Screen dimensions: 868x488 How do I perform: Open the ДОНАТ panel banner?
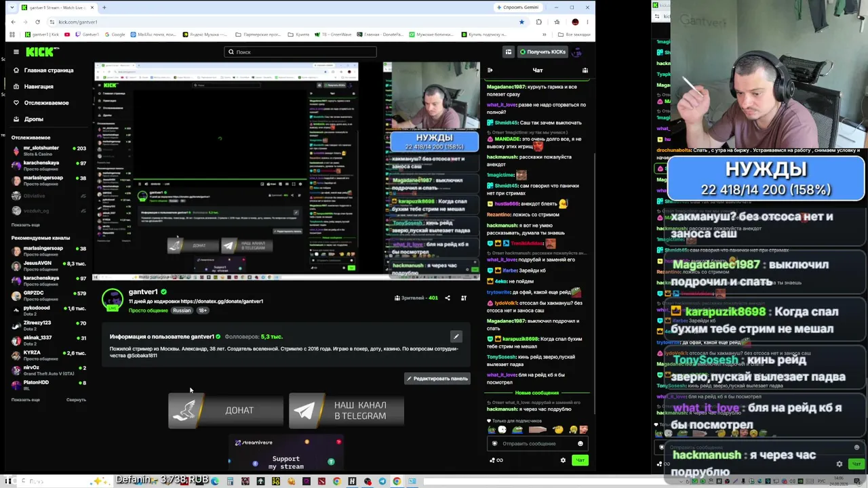[x=226, y=411]
